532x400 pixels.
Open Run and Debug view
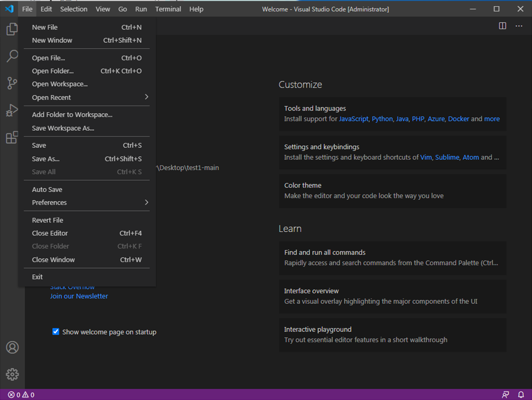(x=12, y=110)
